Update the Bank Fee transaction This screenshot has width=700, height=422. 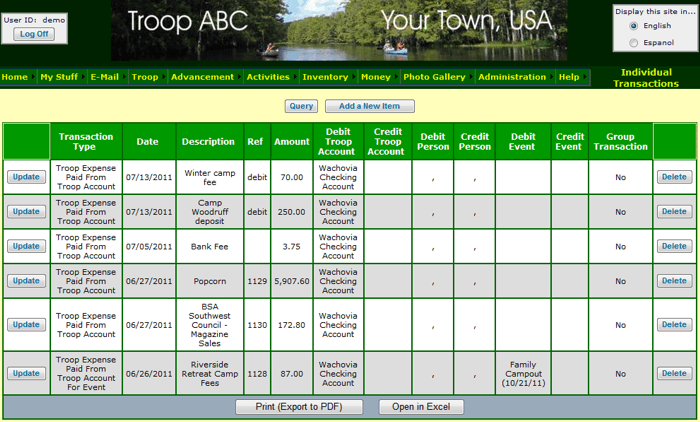coord(26,246)
